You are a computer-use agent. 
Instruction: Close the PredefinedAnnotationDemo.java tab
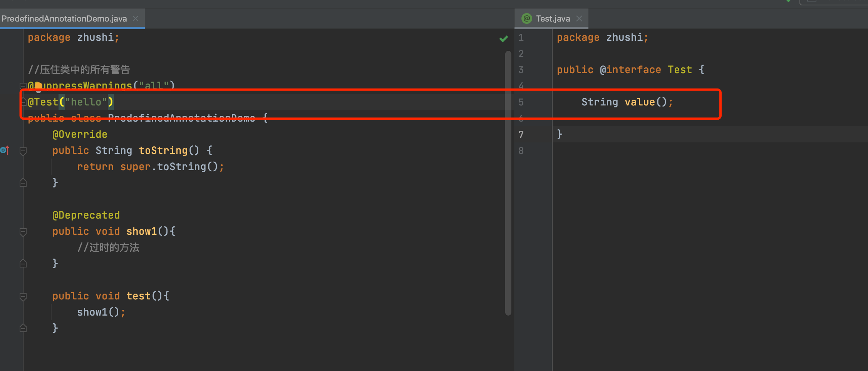coord(136,18)
